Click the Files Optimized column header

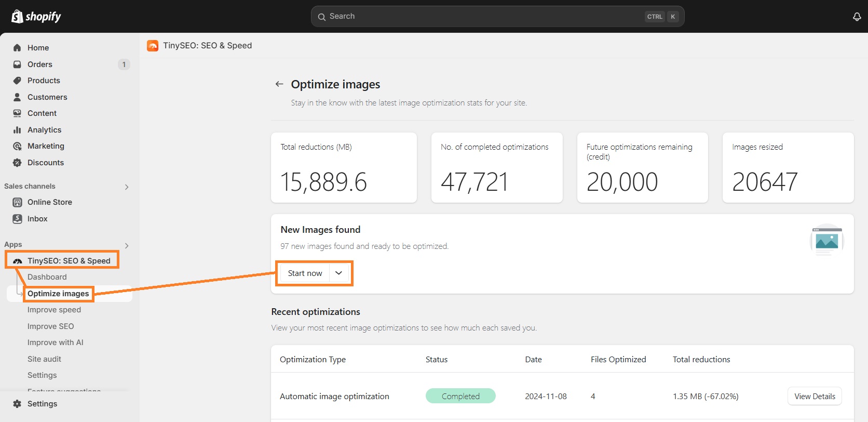(x=618, y=360)
